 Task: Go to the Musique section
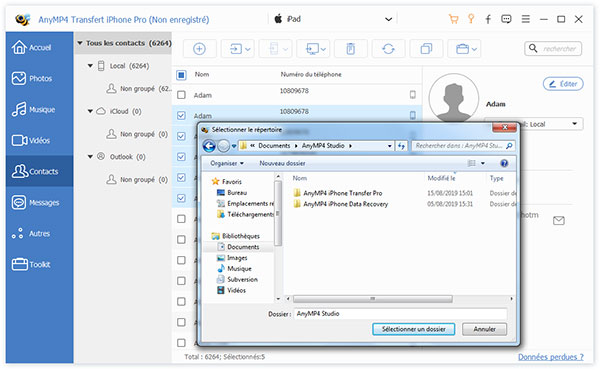coord(39,109)
